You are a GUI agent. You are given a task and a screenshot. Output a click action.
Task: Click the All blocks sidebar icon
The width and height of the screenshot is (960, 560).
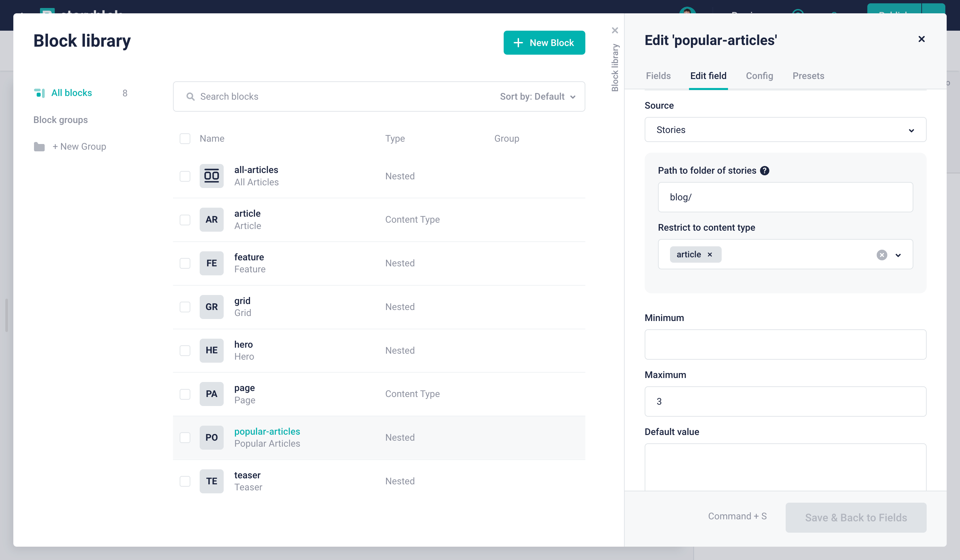pyautogui.click(x=39, y=93)
